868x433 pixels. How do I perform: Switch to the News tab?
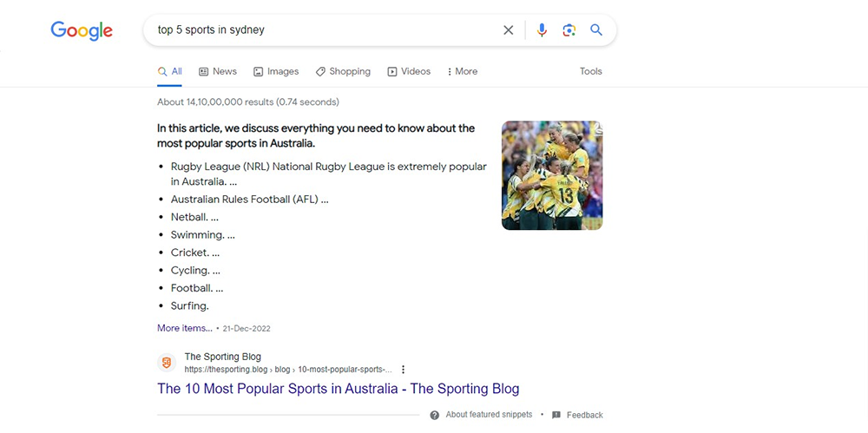pos(218,71)
